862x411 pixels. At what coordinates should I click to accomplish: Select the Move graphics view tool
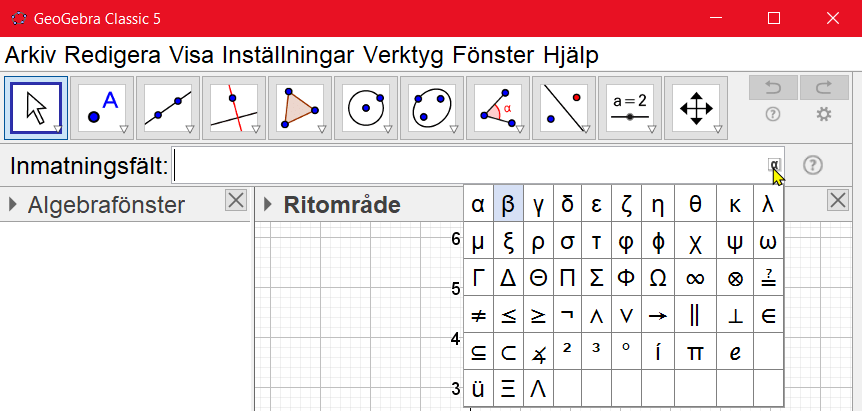click(696, 108)
